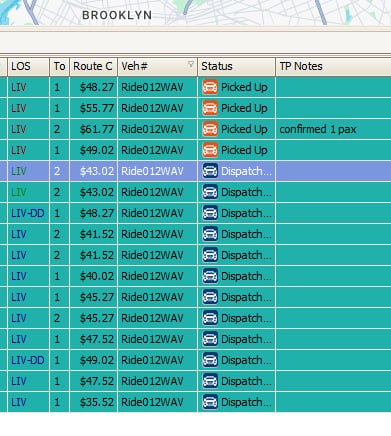Screen dimensions: 391x436
Task: Click the LIV-DD cell in the $48.27 row
Action: coord(28,213)
